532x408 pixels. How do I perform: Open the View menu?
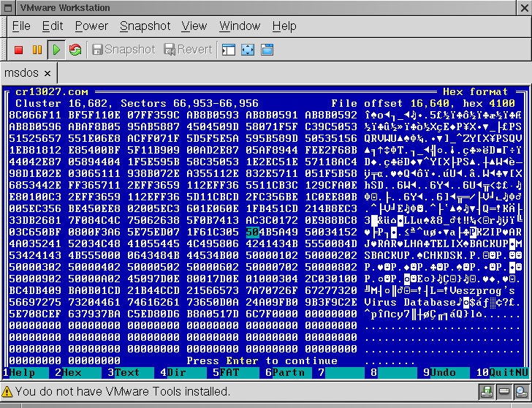[194, 26]
